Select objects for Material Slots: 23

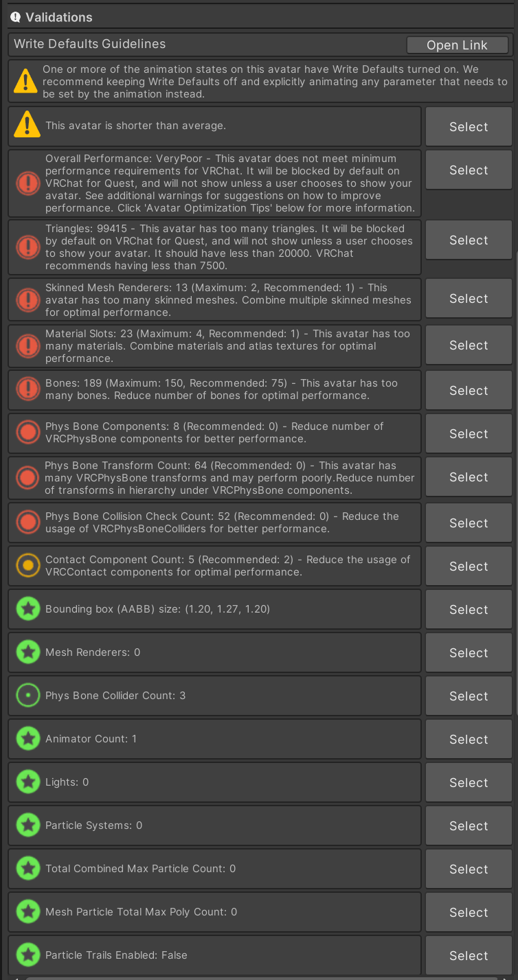pos(469,345)
